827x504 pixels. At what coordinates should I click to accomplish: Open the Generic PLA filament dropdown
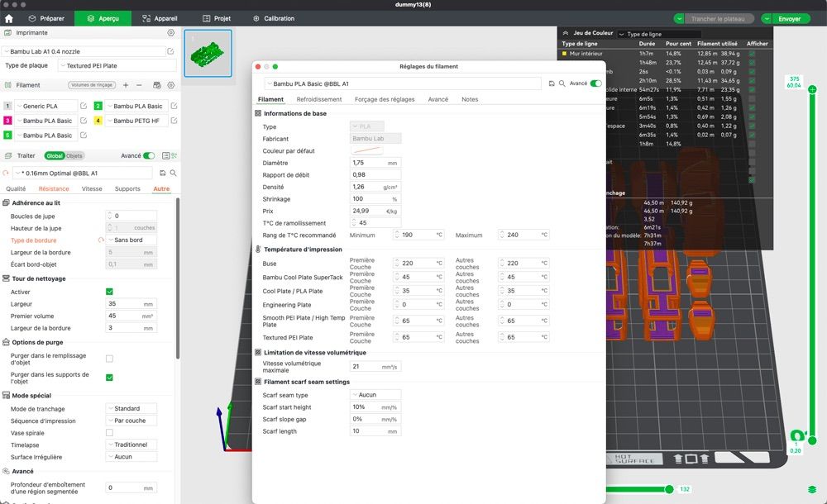(x=45, y=106)
